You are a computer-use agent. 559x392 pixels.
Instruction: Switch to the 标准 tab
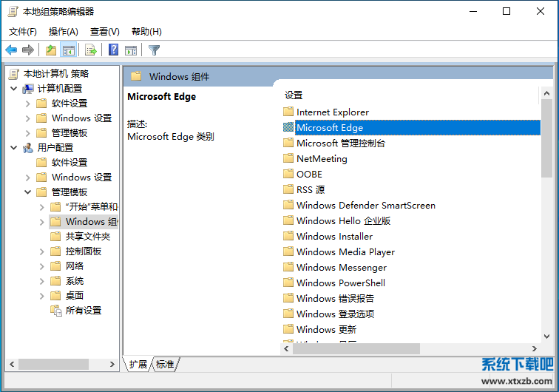click(165, 364)
